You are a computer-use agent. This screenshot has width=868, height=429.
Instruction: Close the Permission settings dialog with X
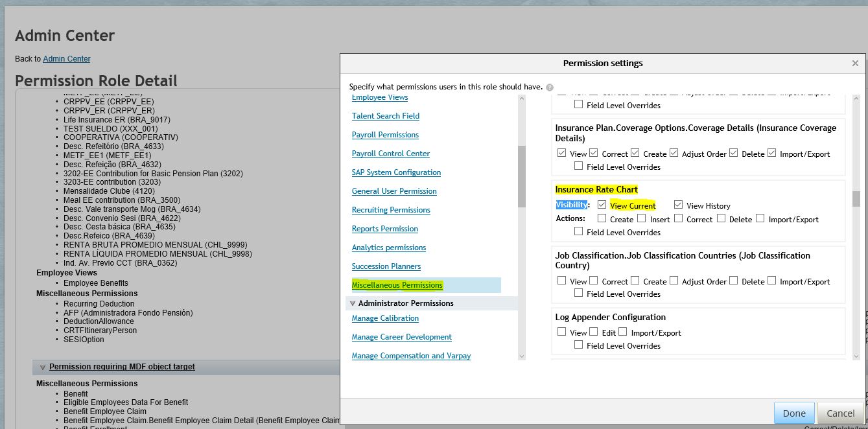pos(855,64)
